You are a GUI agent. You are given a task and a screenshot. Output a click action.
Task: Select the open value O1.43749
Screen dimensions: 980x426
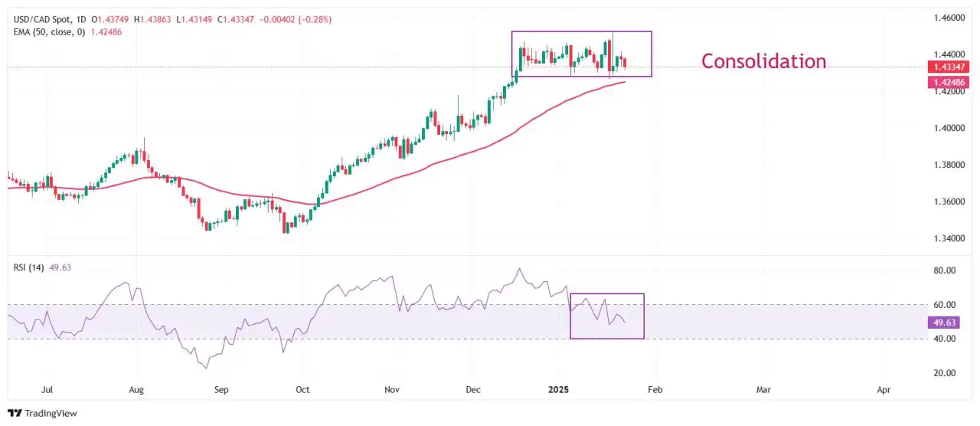click(111, 18)
